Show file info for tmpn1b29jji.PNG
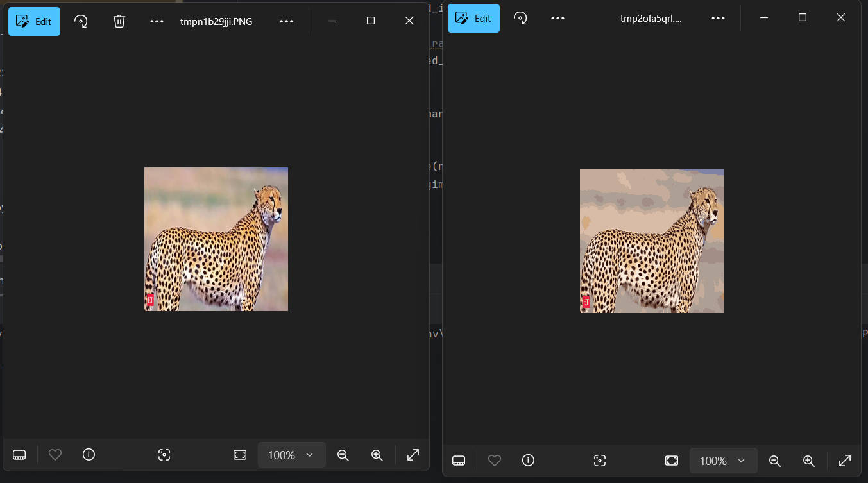This screenshot has width=868, height=483. pyautogui.click(x=89, y=455)
